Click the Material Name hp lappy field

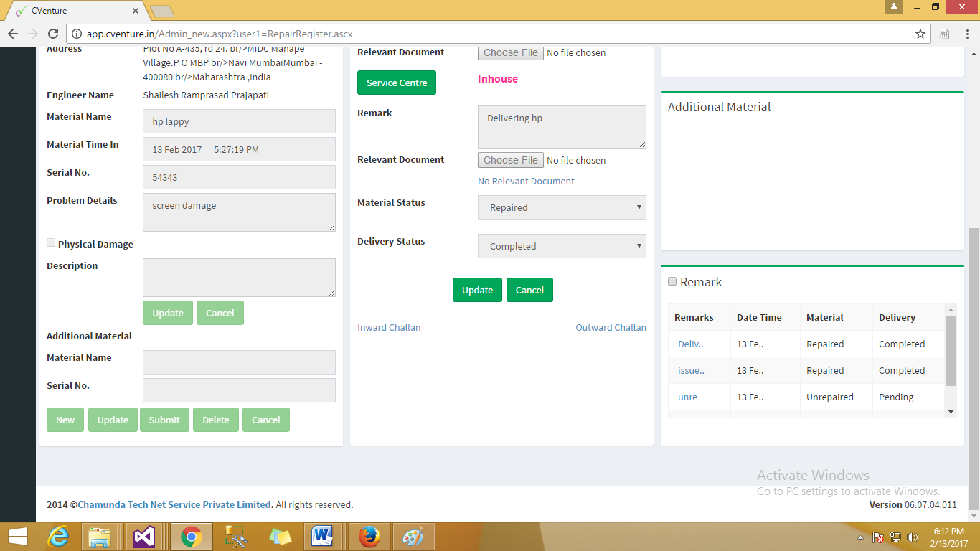point(239,121)
